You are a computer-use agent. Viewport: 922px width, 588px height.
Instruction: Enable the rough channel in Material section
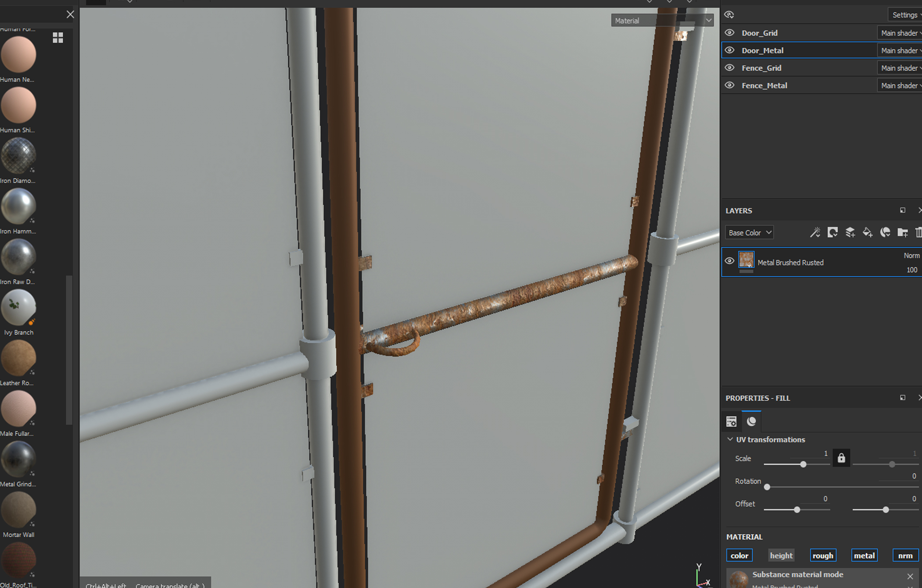pyautogui.click(x=823, y=555)
